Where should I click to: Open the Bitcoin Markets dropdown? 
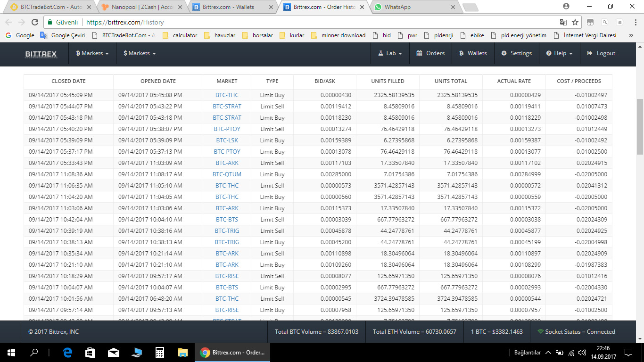click(92, 53)
